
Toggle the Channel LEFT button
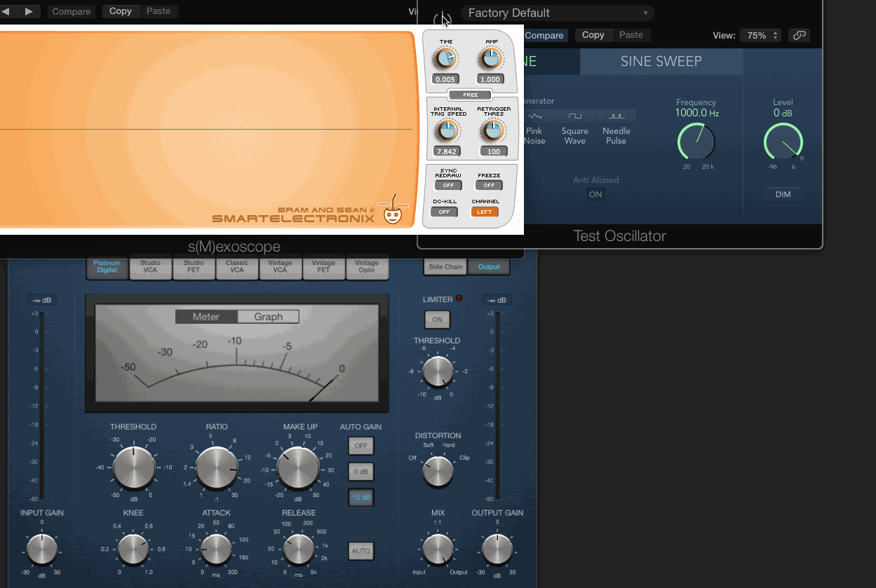[485, 212]
